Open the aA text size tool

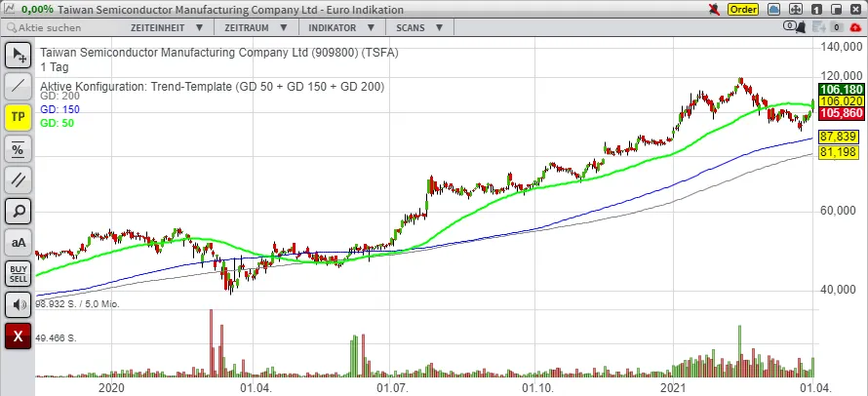[19, 243]
